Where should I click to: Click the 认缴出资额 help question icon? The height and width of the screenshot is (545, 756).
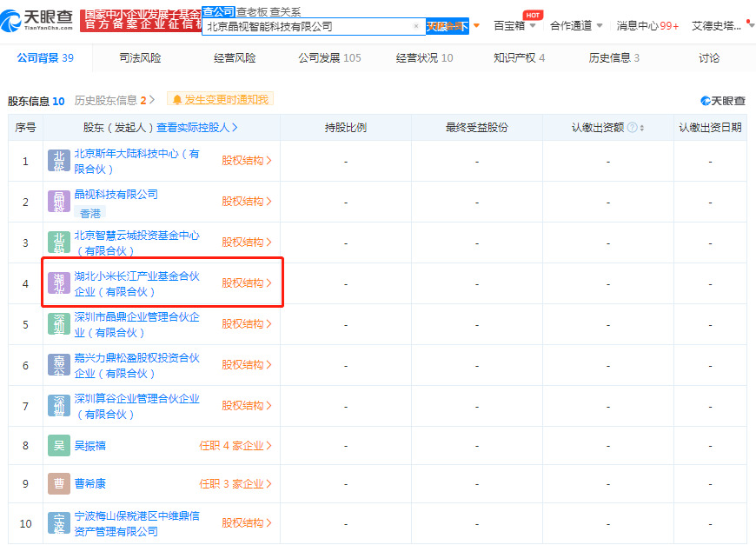632,127
